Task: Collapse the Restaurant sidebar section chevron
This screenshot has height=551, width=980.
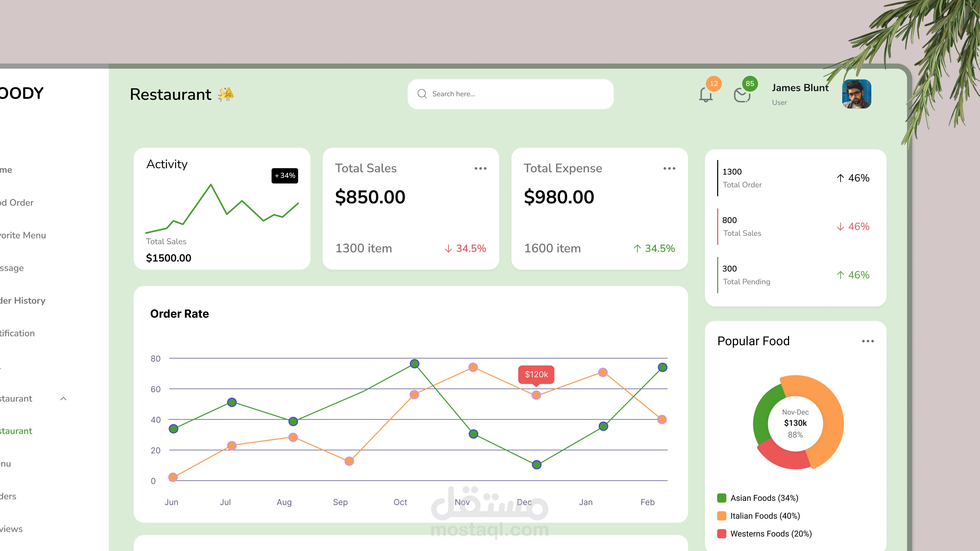Action: click(x=64, y=398)
